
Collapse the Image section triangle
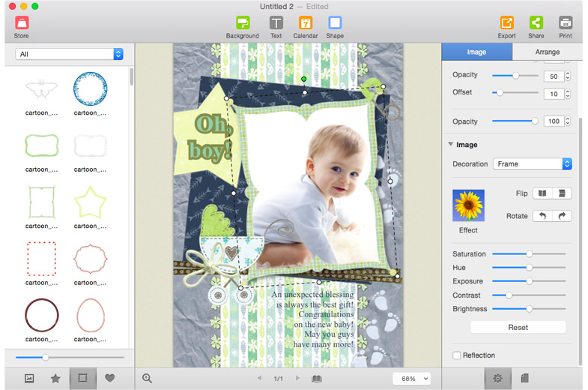click(x=450, y=144)
